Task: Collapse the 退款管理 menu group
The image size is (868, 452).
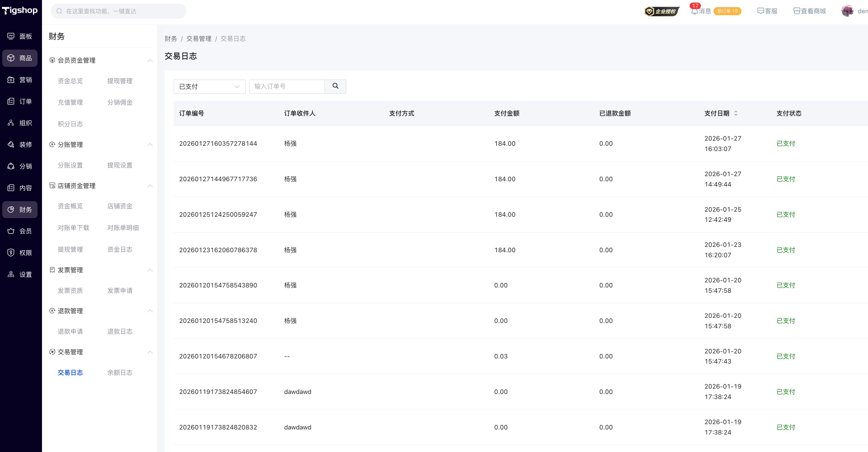Action: [150, 311]
